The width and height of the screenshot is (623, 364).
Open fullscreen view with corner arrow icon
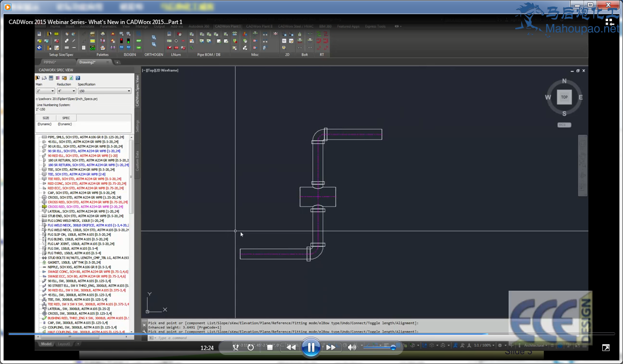click(606, 348)
